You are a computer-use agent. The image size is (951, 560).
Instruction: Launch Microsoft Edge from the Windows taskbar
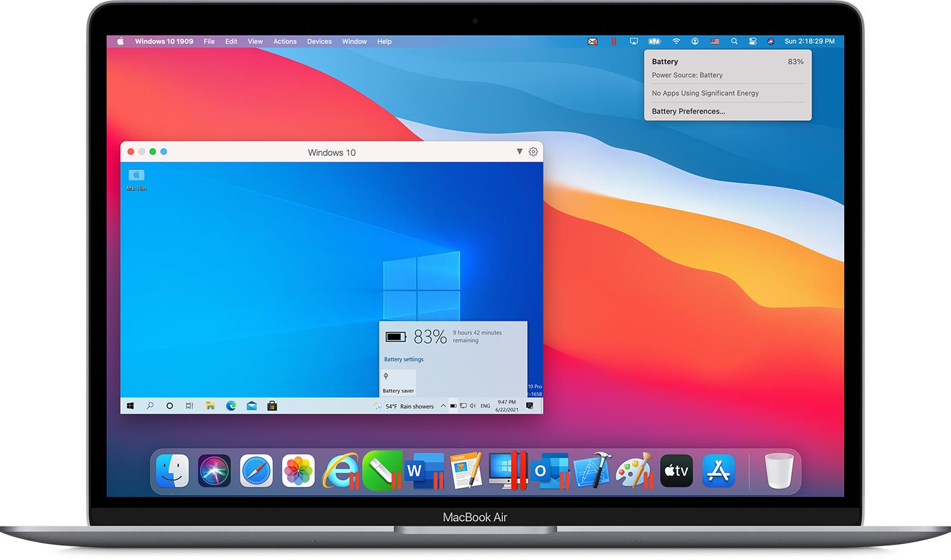[x=230, y=405]
